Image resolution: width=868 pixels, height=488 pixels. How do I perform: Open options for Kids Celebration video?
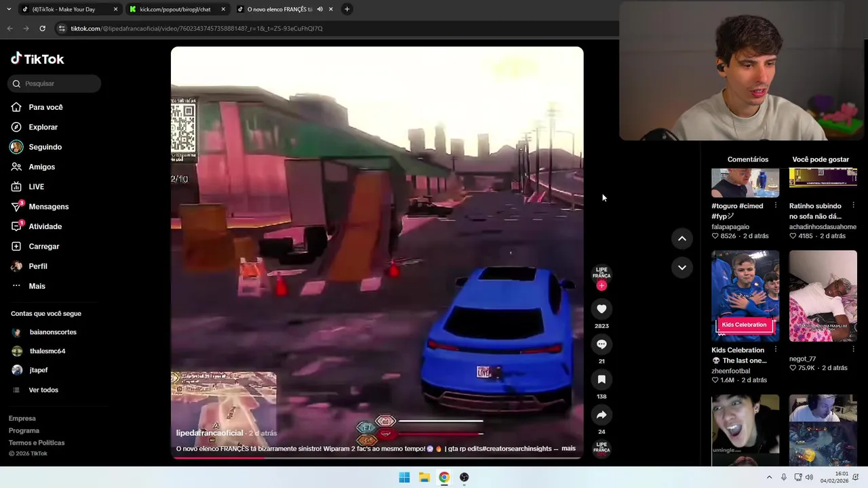[x=776, y=350]
